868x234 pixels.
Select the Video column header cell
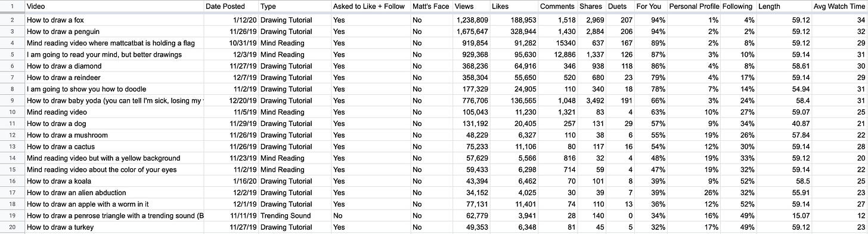pos(114,7)
